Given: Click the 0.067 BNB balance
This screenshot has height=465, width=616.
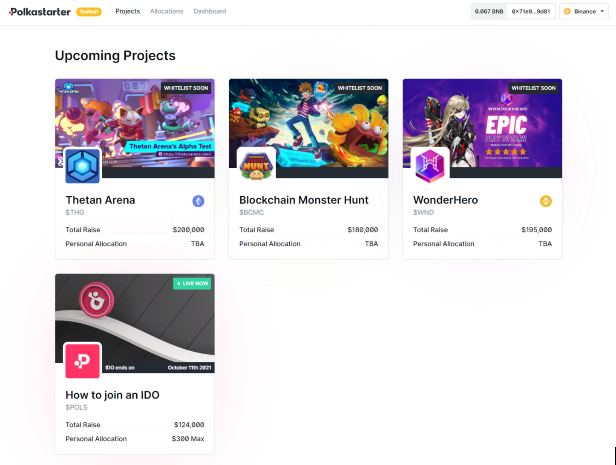Looking at the screenshot, I should pos(489,11).
